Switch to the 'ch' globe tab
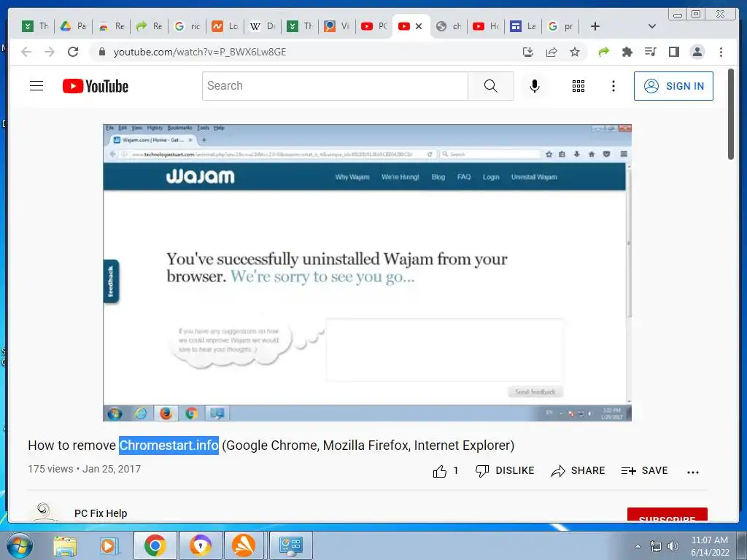Screen dimensions: 747x560 (x=449, y=26)
